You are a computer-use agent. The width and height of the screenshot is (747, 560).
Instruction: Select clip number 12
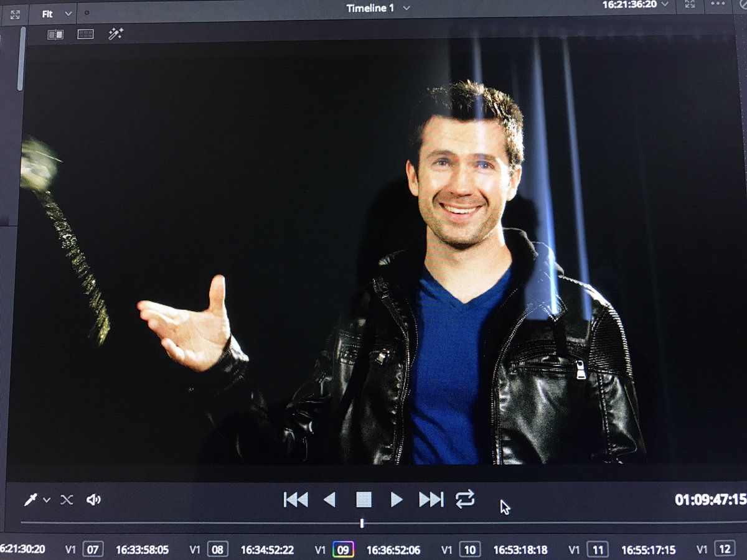point(725,549)
